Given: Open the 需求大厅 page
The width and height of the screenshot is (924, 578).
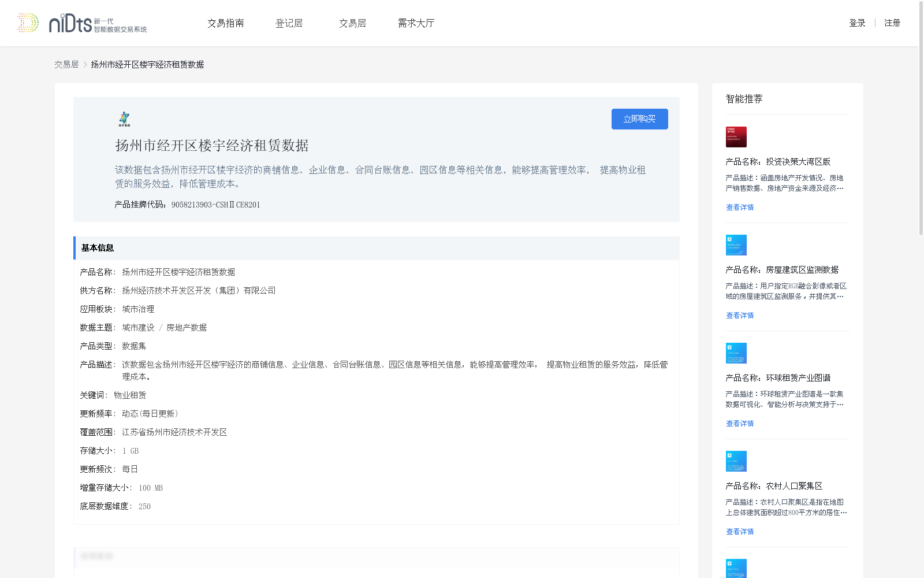Looking at the screenshot, I should click(416, 23).
